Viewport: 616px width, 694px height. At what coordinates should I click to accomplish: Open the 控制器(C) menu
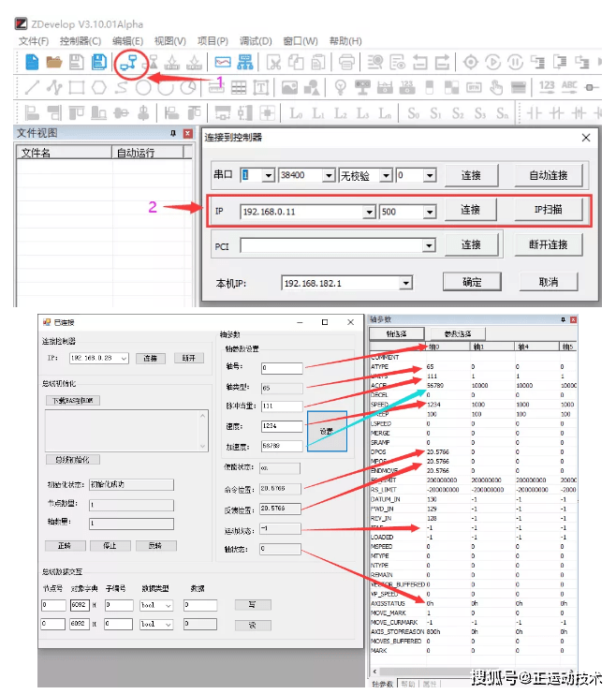(81, 41)
